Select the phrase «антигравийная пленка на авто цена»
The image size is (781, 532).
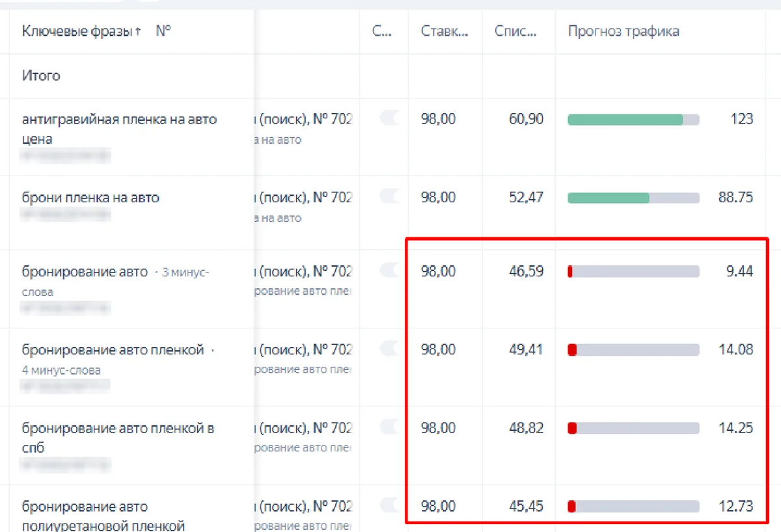pyautogui.click(x=120, y=129)
